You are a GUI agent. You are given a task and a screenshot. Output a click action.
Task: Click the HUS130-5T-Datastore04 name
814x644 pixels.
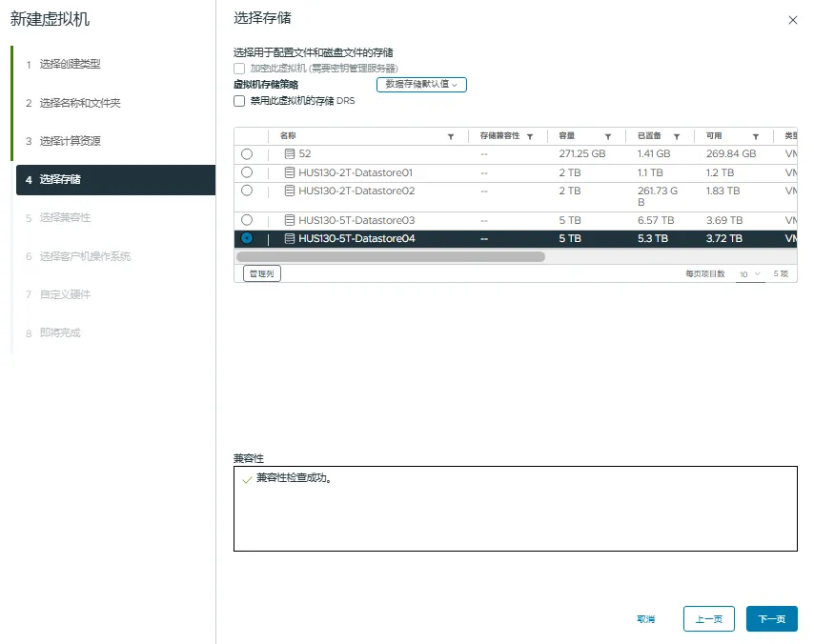[x=356, y=238]
